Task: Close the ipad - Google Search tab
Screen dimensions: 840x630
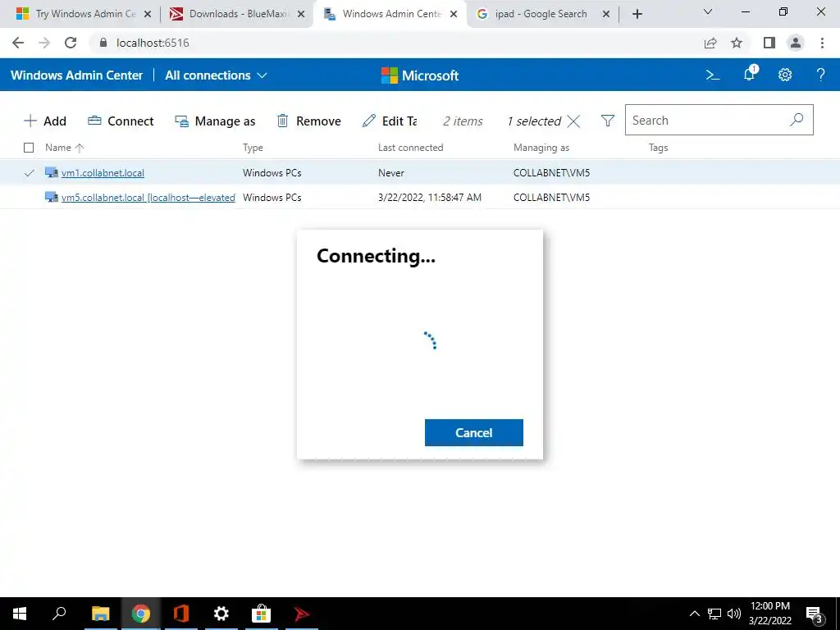Action: (606, 15)
